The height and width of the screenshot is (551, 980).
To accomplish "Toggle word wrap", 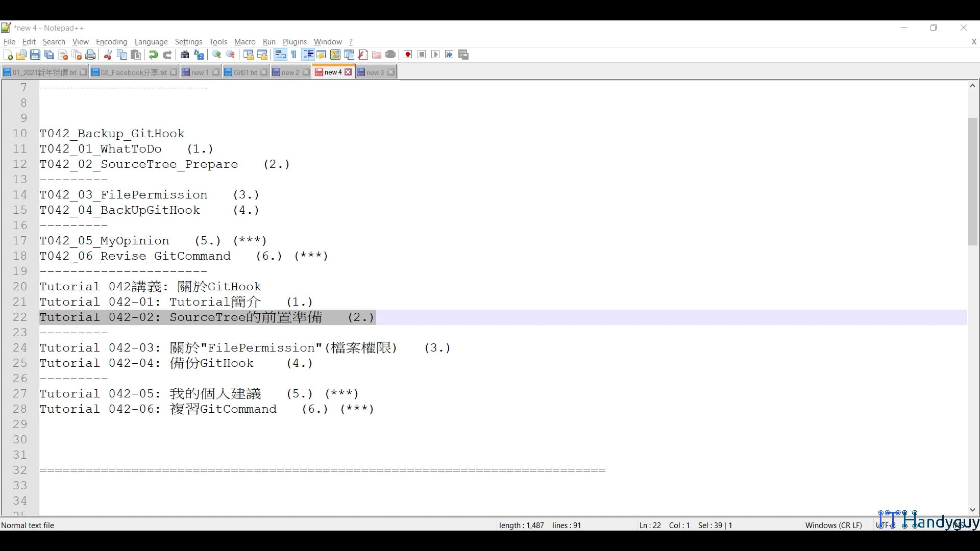I will click(280, 55).
